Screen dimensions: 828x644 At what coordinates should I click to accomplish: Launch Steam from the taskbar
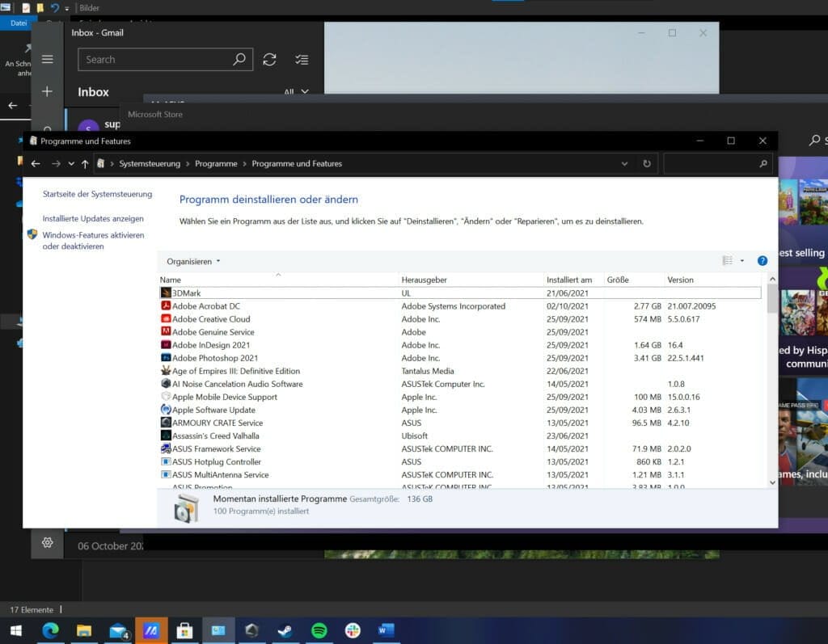[x=285, y=630]
